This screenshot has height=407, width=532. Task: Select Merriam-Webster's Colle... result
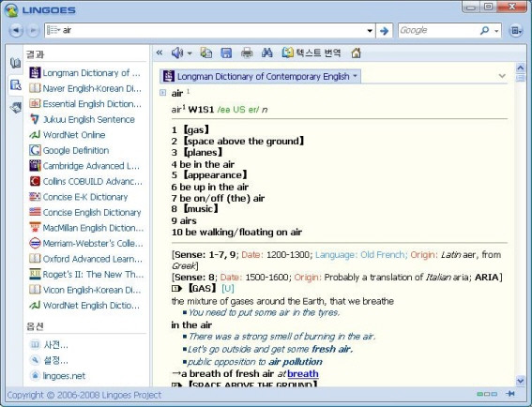click(x=86, y=243)
